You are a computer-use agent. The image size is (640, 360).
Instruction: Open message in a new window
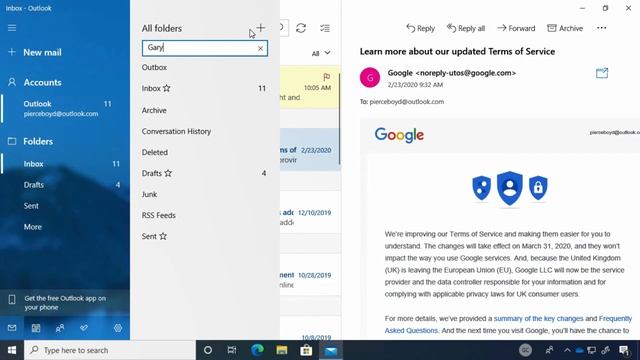[x=602, y=73]
